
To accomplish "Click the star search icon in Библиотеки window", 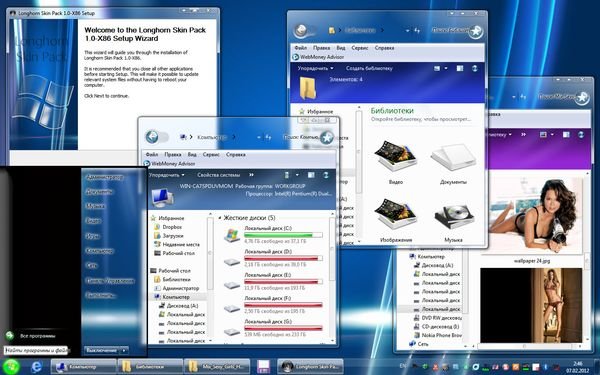I will click(476, 31).
